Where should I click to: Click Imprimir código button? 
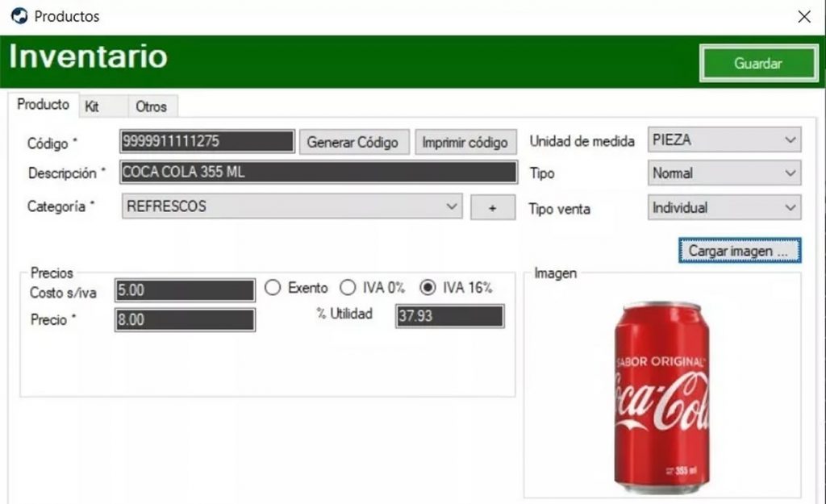465,142
